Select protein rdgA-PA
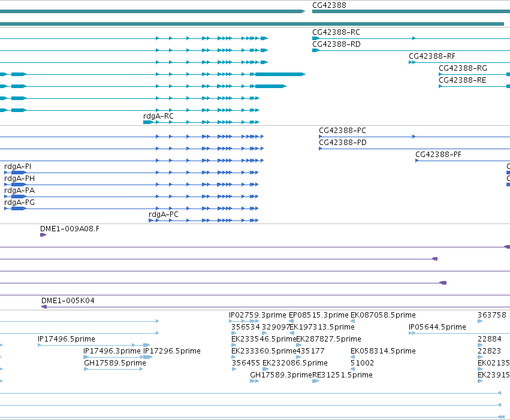 tap(19, 191)
